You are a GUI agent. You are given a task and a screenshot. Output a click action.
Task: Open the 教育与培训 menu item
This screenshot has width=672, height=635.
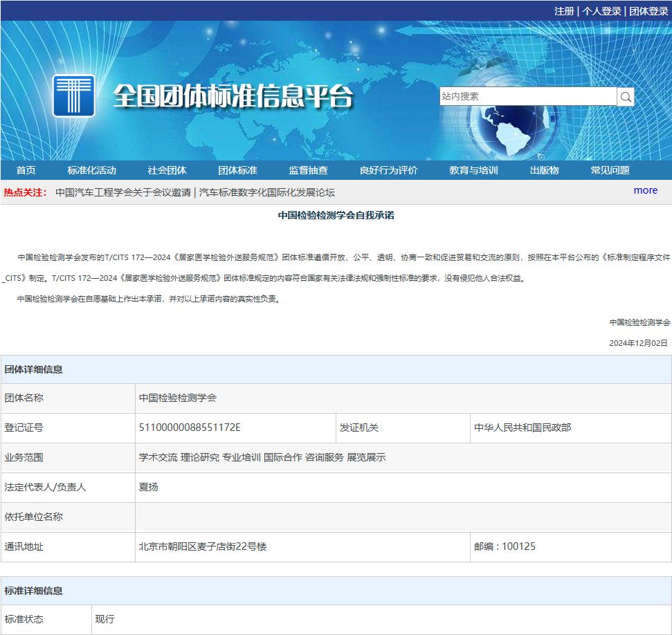click(473, 170)
